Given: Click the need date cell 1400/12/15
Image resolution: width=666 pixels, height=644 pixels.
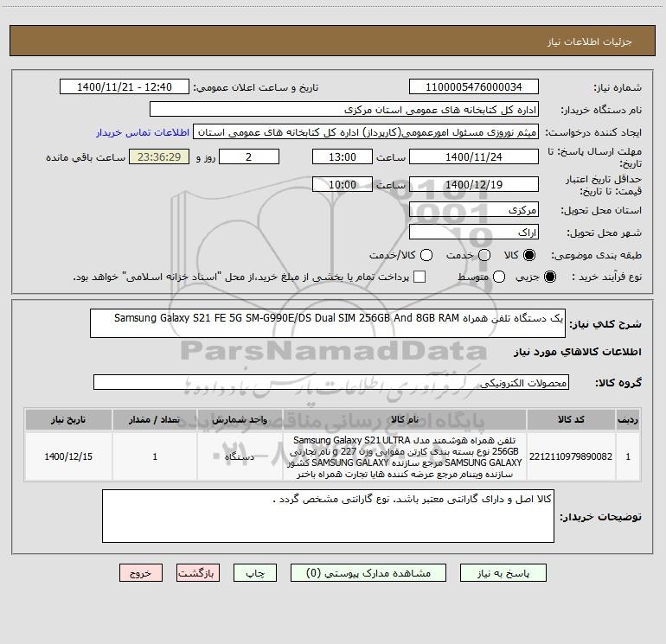Looking at the screenshot, I should 68,456.
